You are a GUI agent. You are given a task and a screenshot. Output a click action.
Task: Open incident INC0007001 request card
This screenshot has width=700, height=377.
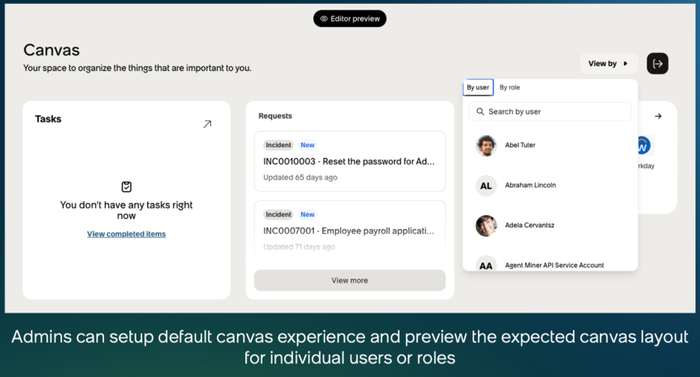pos(350,230)
